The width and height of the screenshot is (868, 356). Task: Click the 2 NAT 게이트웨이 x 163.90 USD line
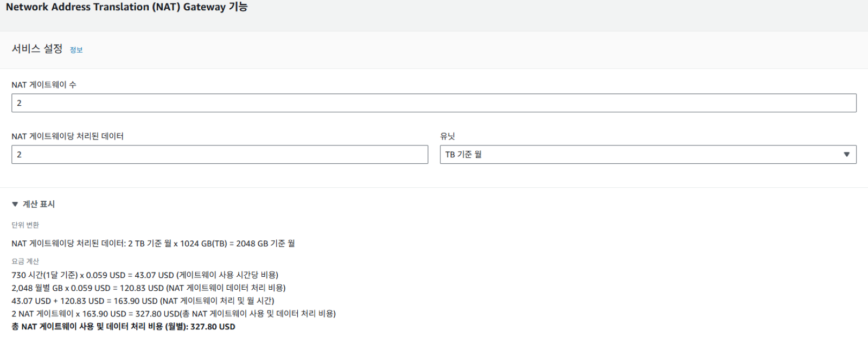(174, 314)
